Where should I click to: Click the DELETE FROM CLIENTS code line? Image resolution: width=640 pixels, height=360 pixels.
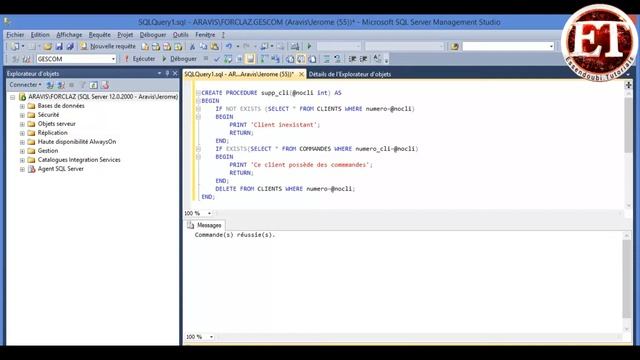[285, 189]
